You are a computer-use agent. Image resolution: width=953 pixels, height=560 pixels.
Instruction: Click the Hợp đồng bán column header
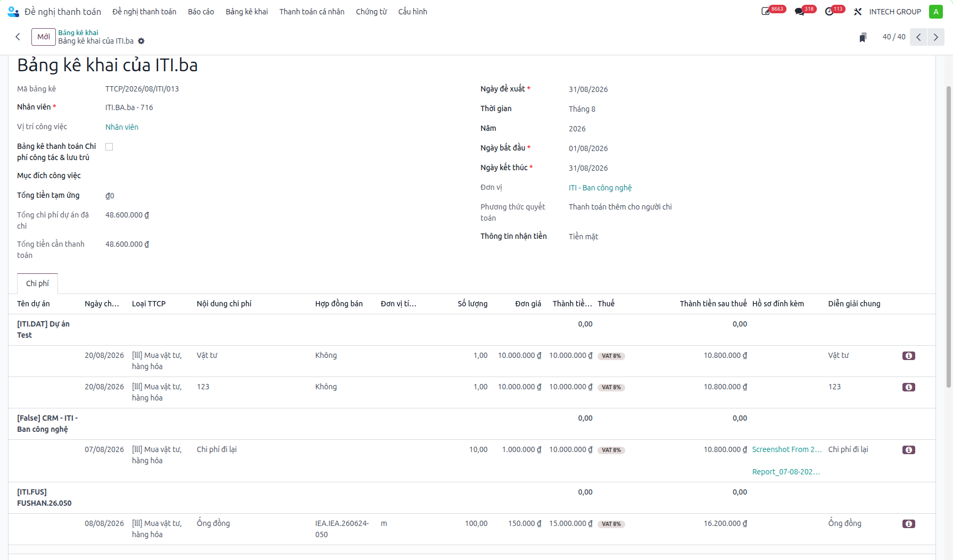pyautogui.click(x=339, y=304)
